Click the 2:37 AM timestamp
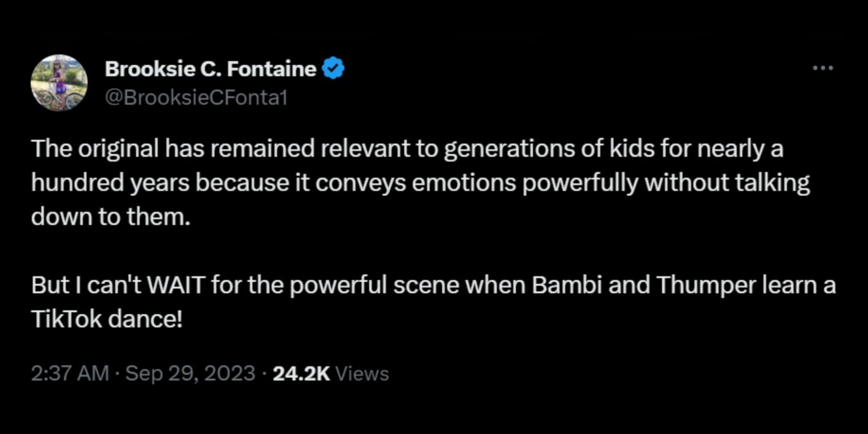 pyautogui.click(x=70, y=373)
